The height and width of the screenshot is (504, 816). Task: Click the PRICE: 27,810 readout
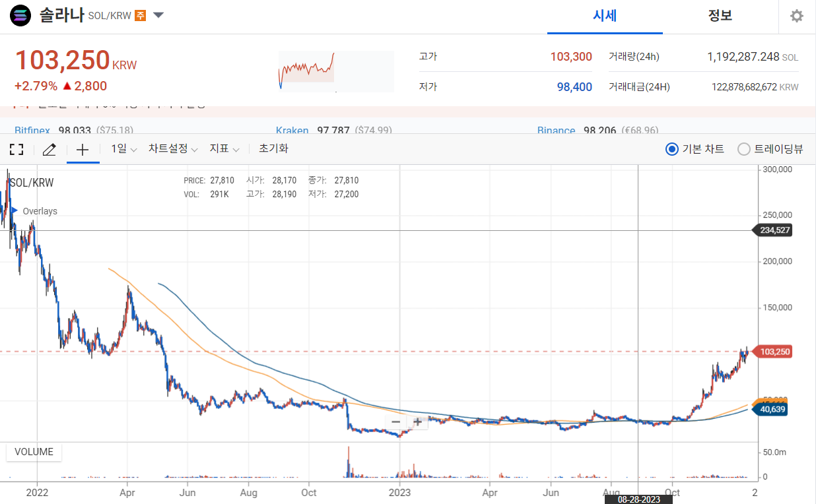pyautogui.click(x=209, y=180)
